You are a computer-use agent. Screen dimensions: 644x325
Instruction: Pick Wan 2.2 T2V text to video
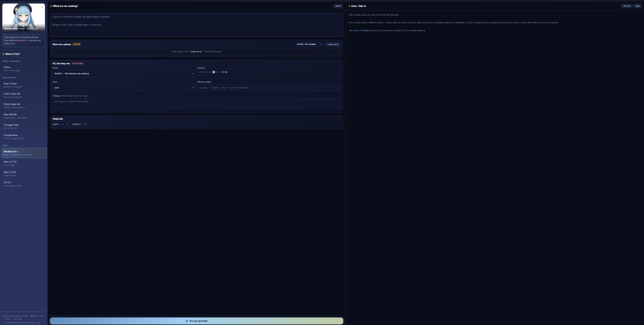click(x=24, y=163)
